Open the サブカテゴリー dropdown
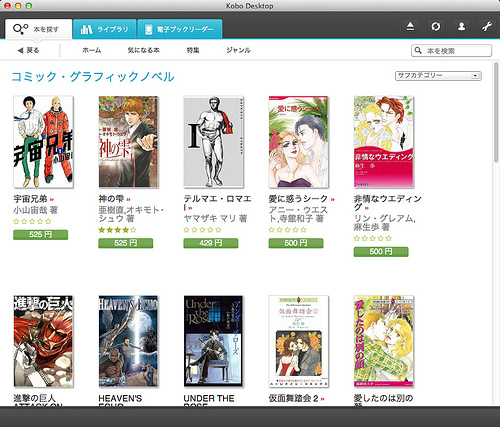This screenshot has width=500, height=427. click(438, 76)
